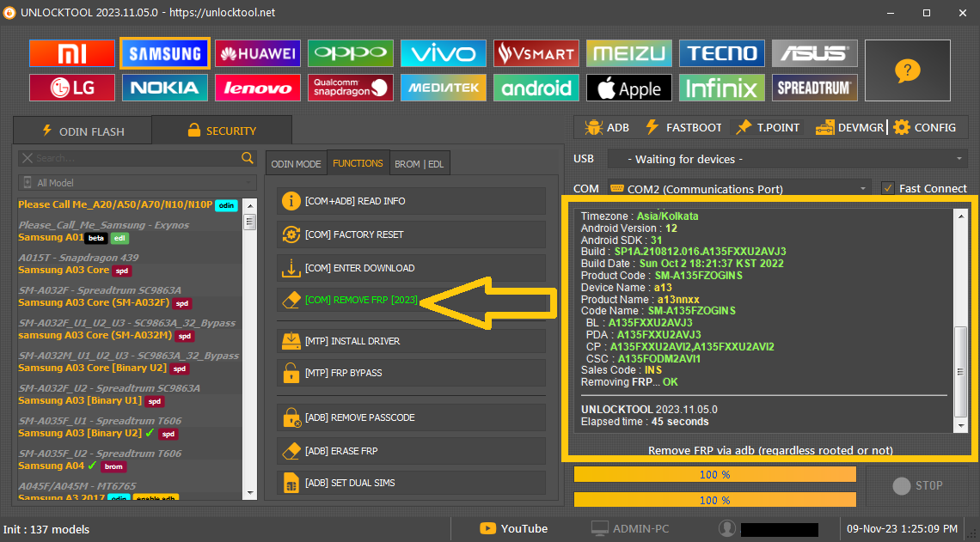The image size is (980, 542).
Task: Select Samsung A04 in model list
Action: (x=52, y=466)
